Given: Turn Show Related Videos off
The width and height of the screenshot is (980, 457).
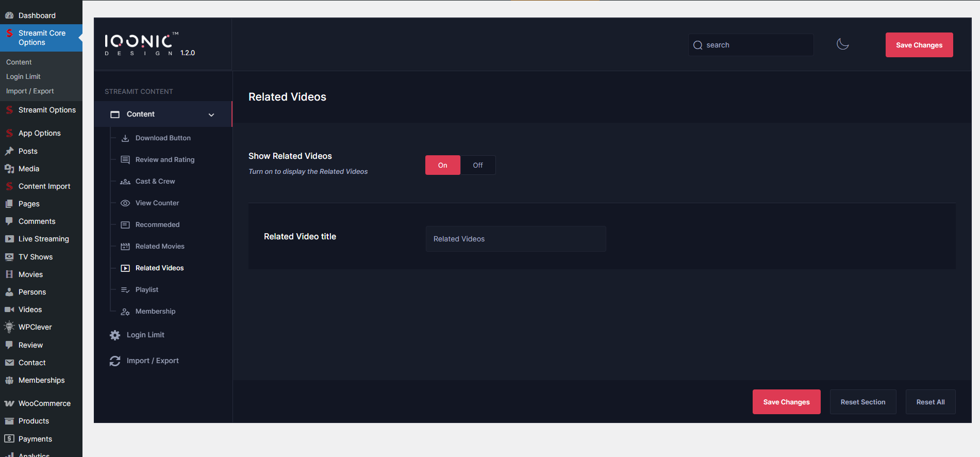Looking at the screenshot, I should [478, 165].
